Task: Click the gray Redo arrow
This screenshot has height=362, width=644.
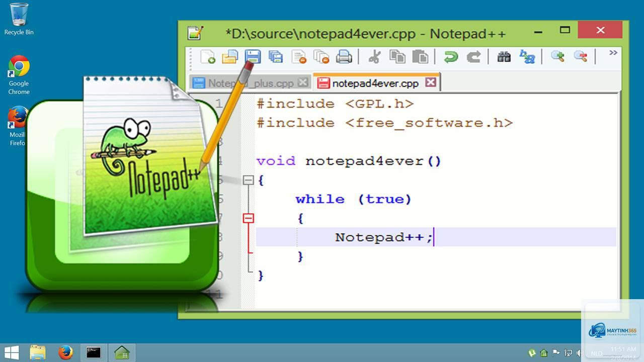Action: 473,56
